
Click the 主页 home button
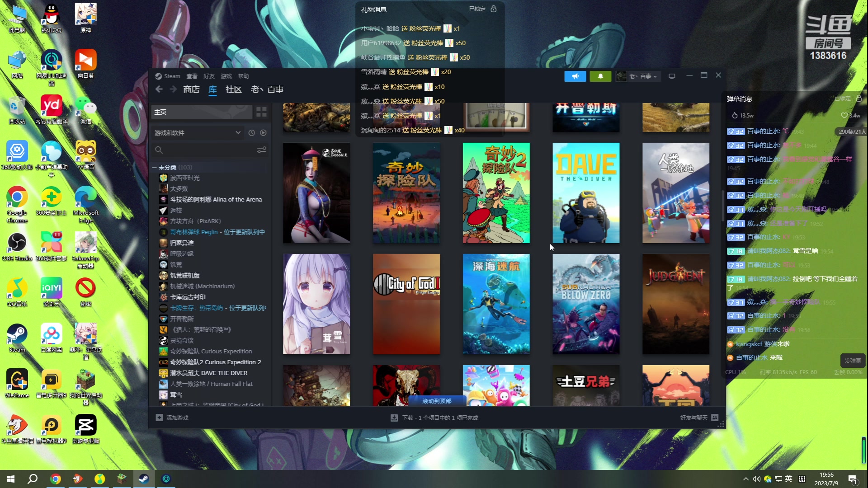click(x=202, y=112)
